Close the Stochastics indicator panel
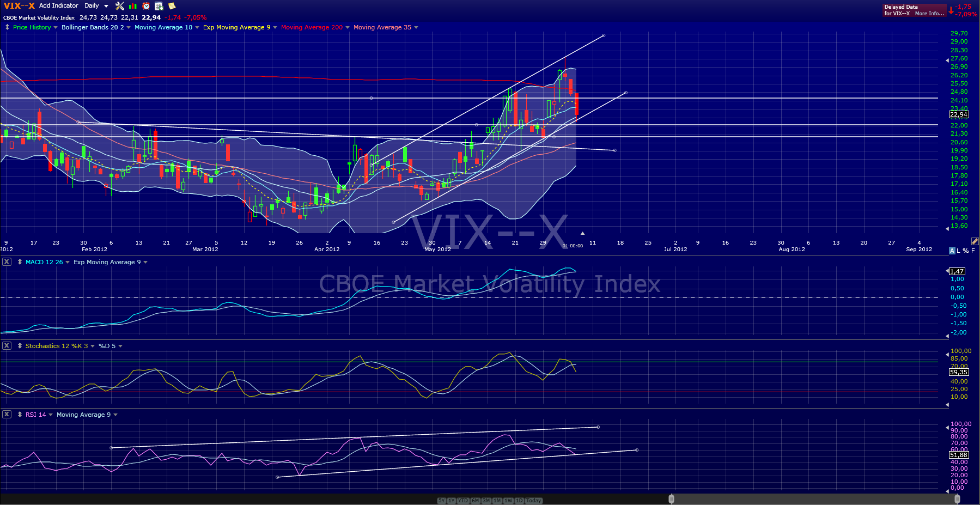 [x=7, y=346]
